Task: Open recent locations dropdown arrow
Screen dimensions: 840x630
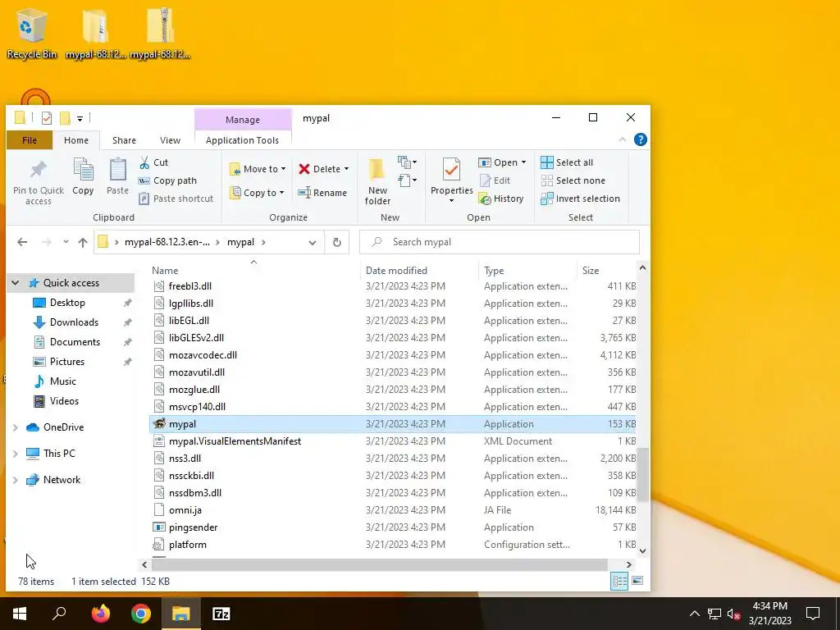Action: click(x=66, y=242)
